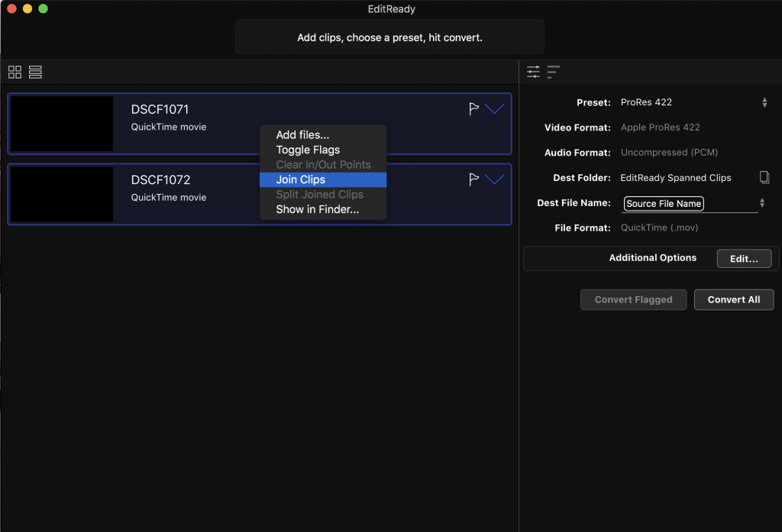Click the Edit... button for Additional Options

click(744, 259)
